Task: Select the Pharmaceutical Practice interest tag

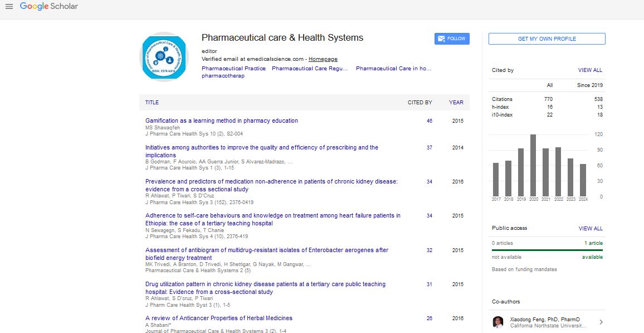Action: 233,69
